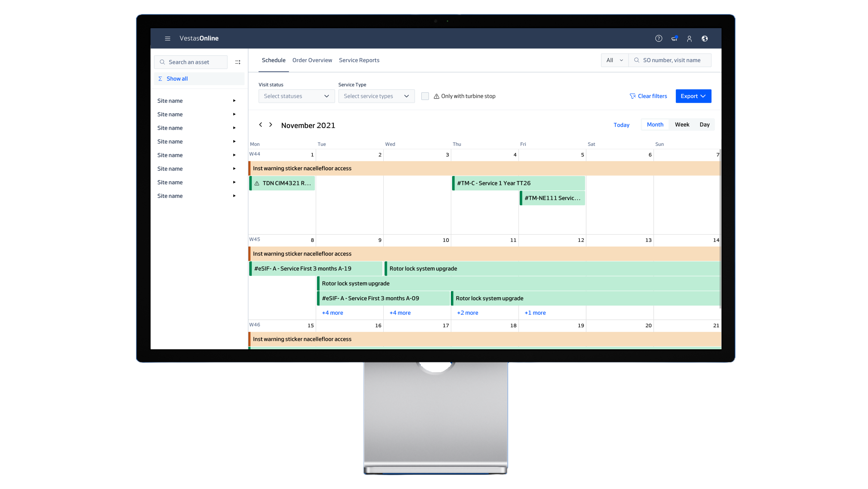Open the announcements megaphone icon
The image size is (868, 489).
(674, 38)
